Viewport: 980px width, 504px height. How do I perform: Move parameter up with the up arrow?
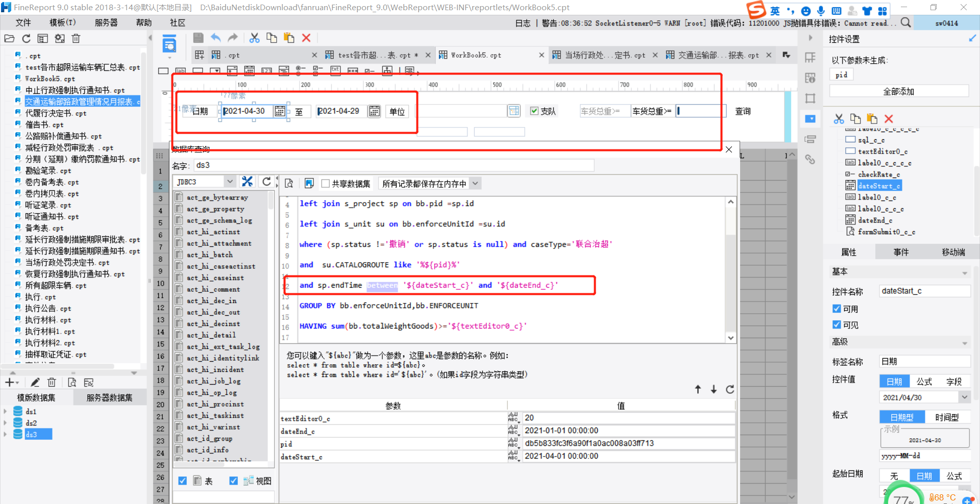click(698, 389)
